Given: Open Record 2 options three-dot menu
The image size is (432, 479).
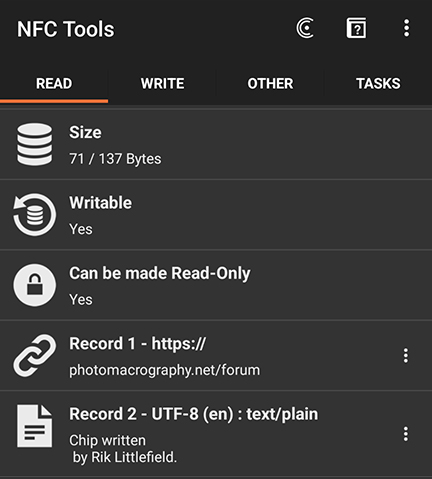Looking at the screenshot, I should [x=406, y=434].
